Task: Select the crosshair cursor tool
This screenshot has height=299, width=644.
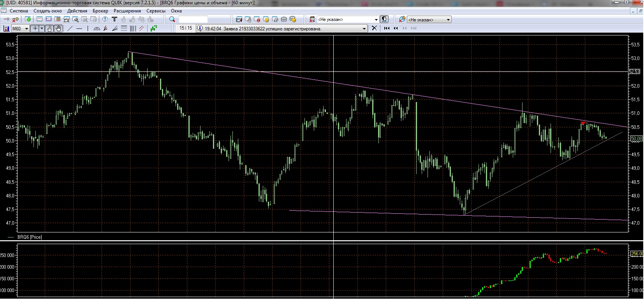Action: click(35, 28)
